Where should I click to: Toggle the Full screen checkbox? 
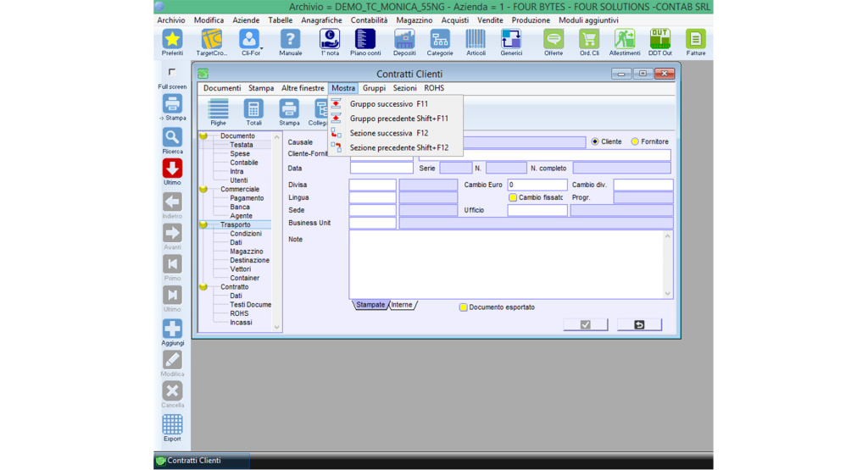[x=172, y=72]
